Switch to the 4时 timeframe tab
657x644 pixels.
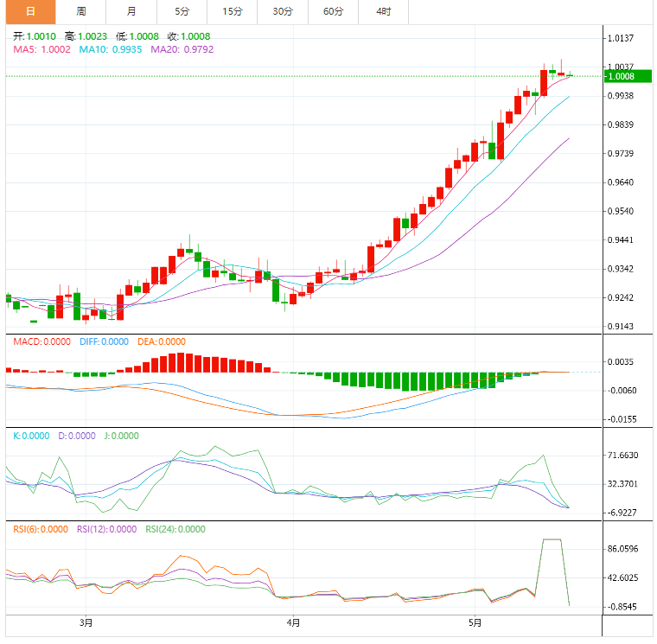pos(383,11)
